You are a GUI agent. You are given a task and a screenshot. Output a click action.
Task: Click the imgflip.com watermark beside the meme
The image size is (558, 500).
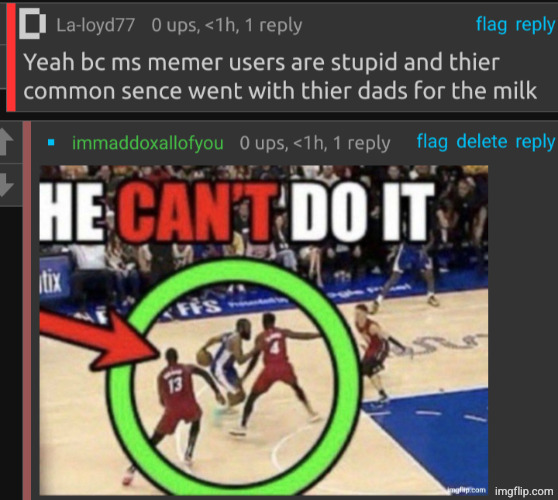(524, 491)
